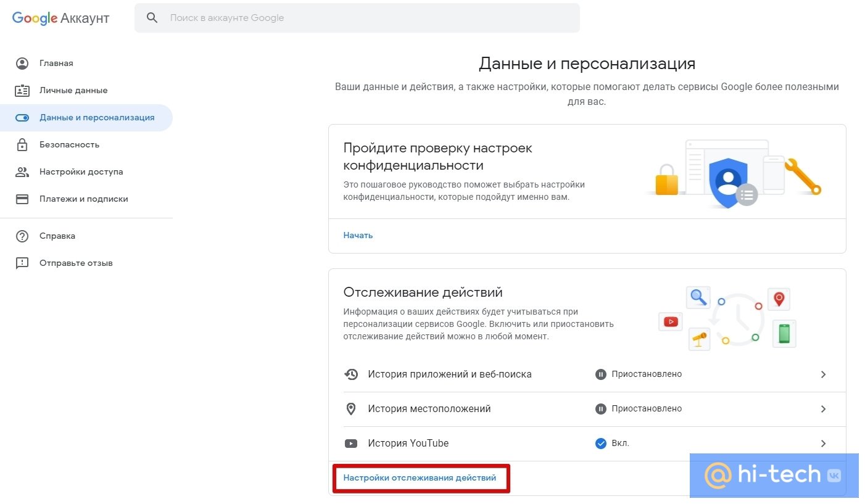The image size is (865, 504).
Task: Click the search magnifier icon
Action: pos(152,18)
